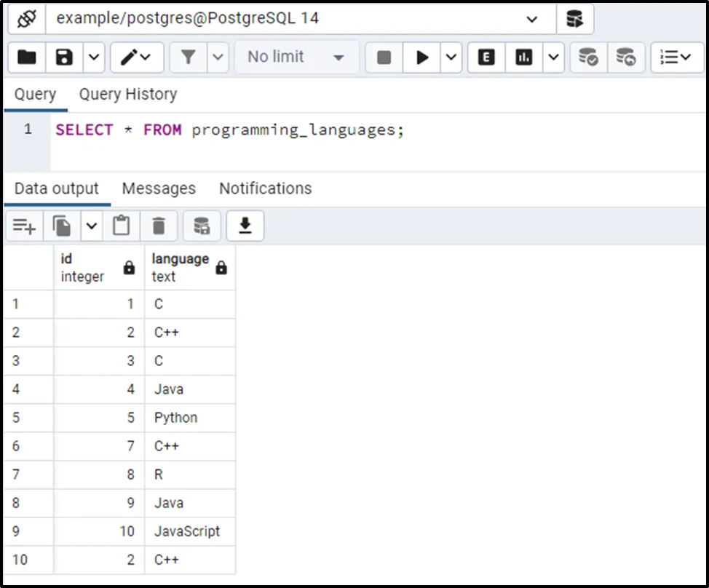Open the No limit rows dropdown
The width and height of the screenshot is (709, 588).
(296, 57)
